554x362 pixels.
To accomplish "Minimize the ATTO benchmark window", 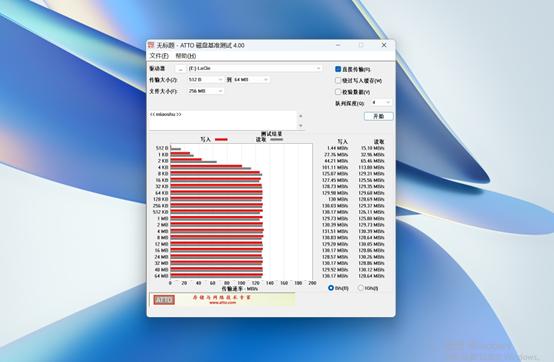I will coord(338,45).
